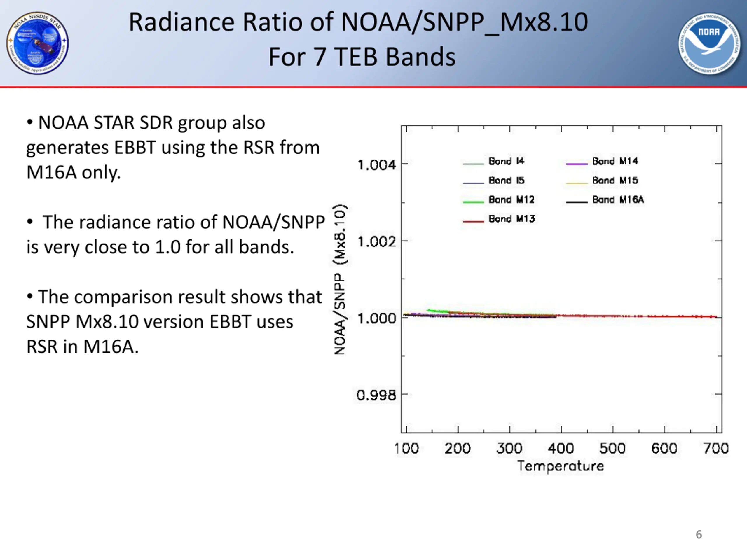Image resolution: width=747 pixels, height=560 pixels.
Task: Click the legend label "Band M12"
Action: pyautogui.click(x=511, y=200)
